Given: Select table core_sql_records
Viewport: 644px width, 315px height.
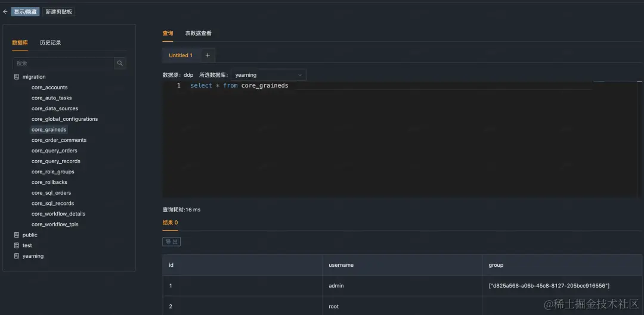Looking at the screenshot, I should (53, 204).
